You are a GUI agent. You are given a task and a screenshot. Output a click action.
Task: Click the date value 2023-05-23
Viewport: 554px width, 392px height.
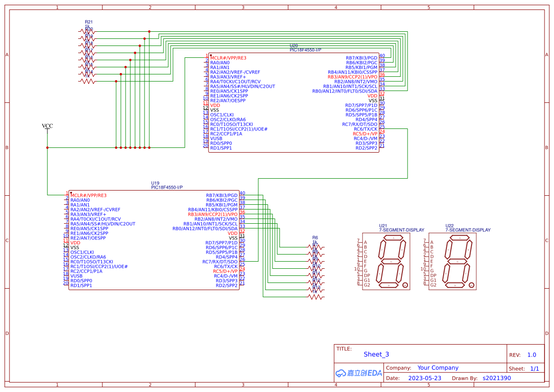pyautogui.click(x=426, y=378)
